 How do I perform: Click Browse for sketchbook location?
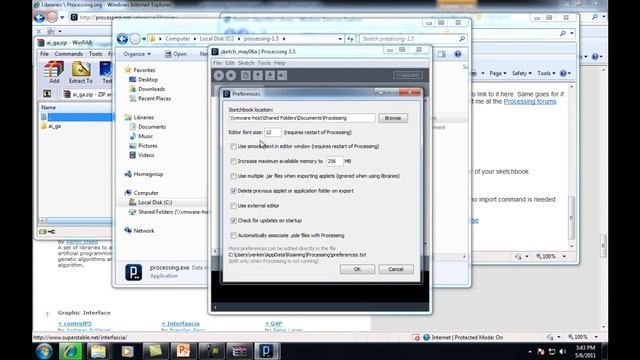[x=393, y=118]
